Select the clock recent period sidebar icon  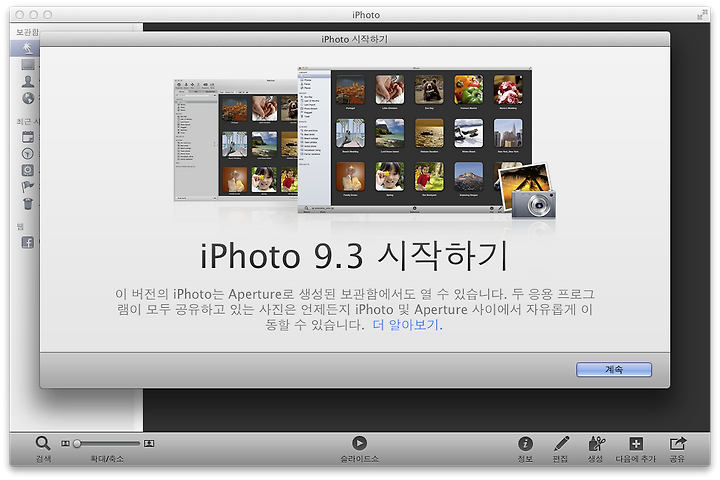point(28,153)
